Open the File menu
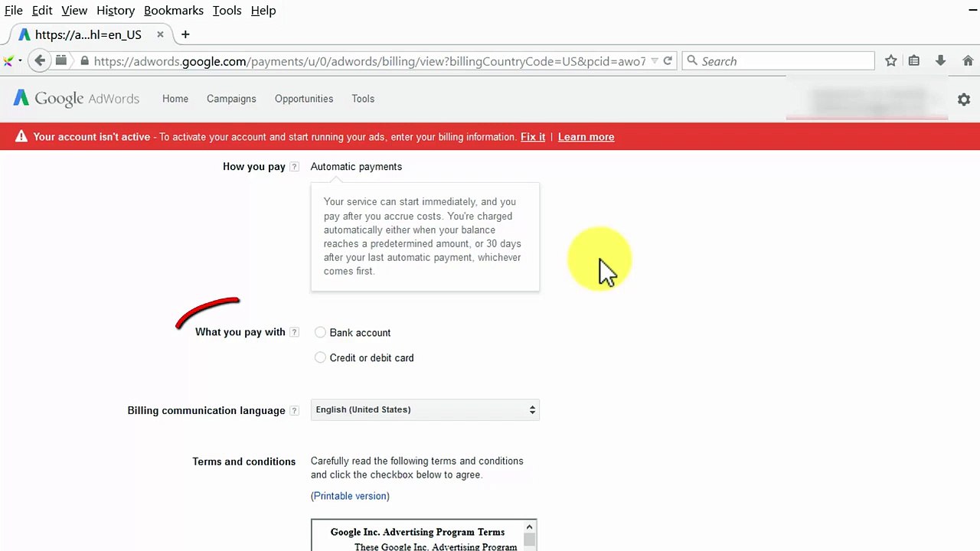Screen dimensions: 980x551 (14, 11)
